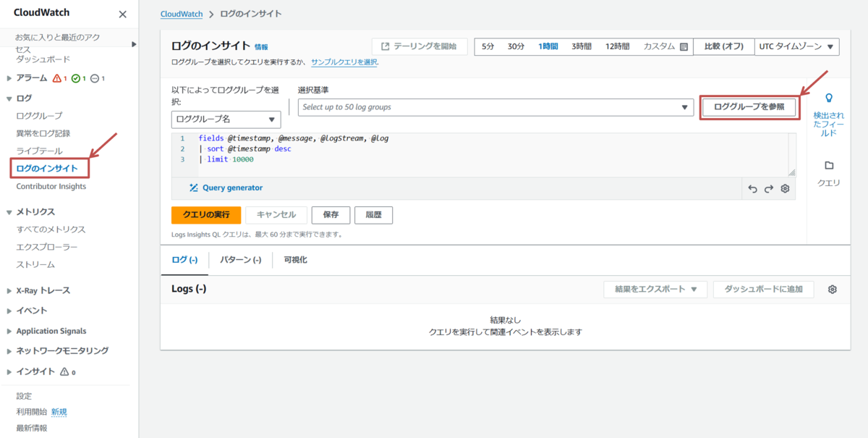The width and height of the screenshot is (868, 438).
Task: Expand the イベント section
Action: coord(9,311)
